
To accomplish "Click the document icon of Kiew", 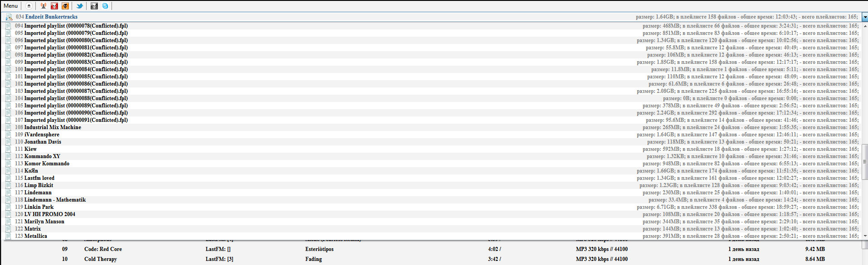I will click(8, 149).
